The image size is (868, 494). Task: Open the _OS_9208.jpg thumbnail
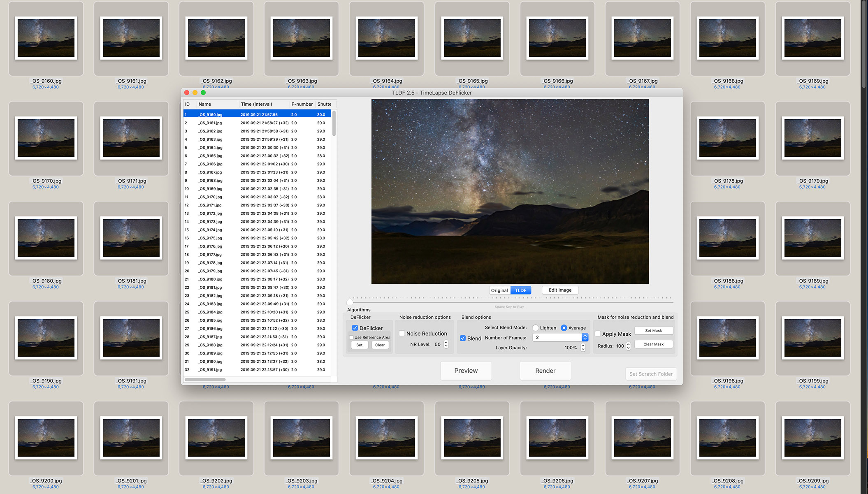727,438
